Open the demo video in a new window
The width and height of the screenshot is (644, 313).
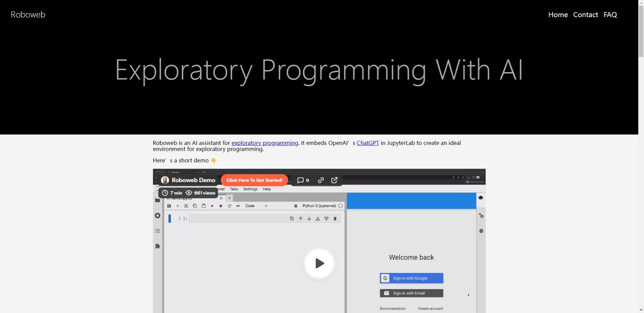click(x=334, y=180)
